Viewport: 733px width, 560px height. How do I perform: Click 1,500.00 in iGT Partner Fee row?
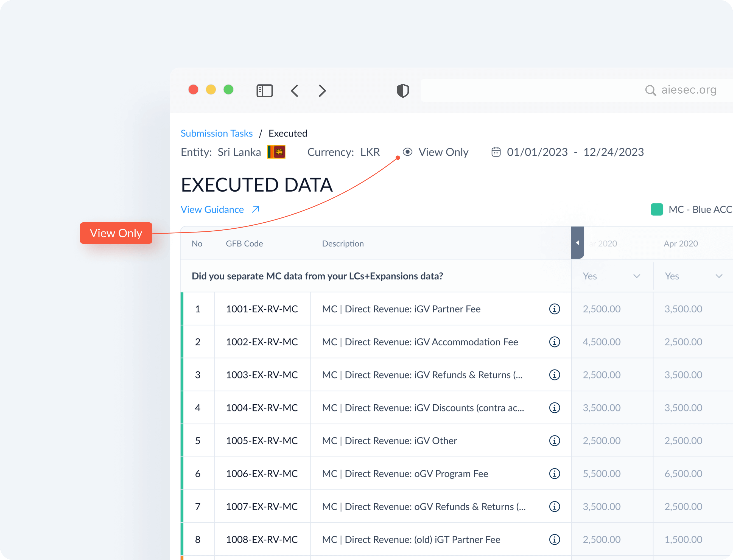click(x=683, y=540)
